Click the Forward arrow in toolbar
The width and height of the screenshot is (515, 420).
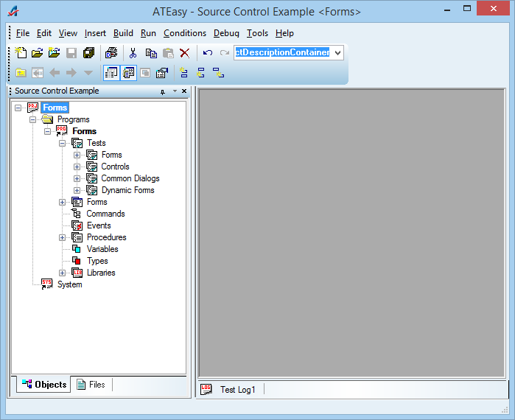click(x=71, y=72)
